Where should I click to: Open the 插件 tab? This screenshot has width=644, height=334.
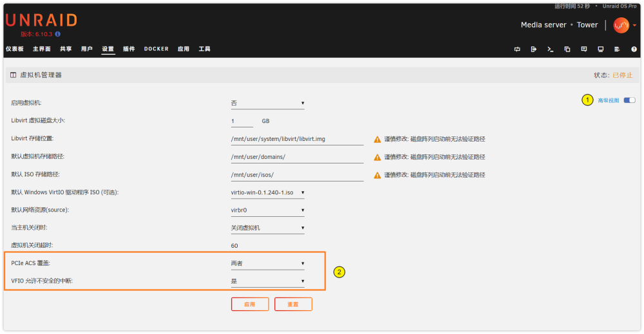tap(129, 49)
